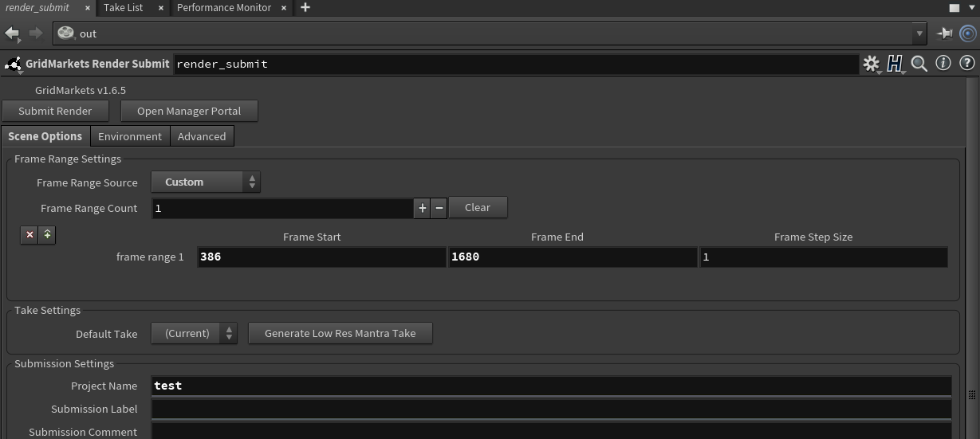
Task: Open node info icon
Action: pos(943,63)
